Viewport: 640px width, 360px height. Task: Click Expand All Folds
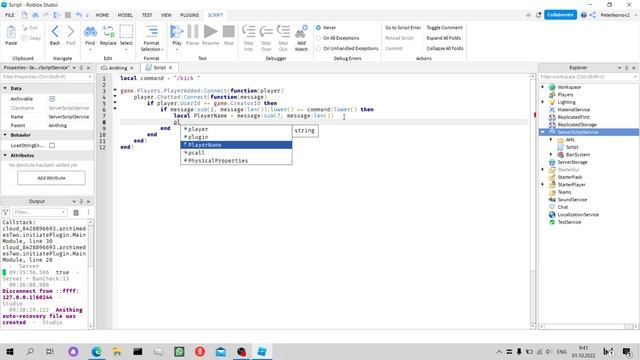point(444,38)
